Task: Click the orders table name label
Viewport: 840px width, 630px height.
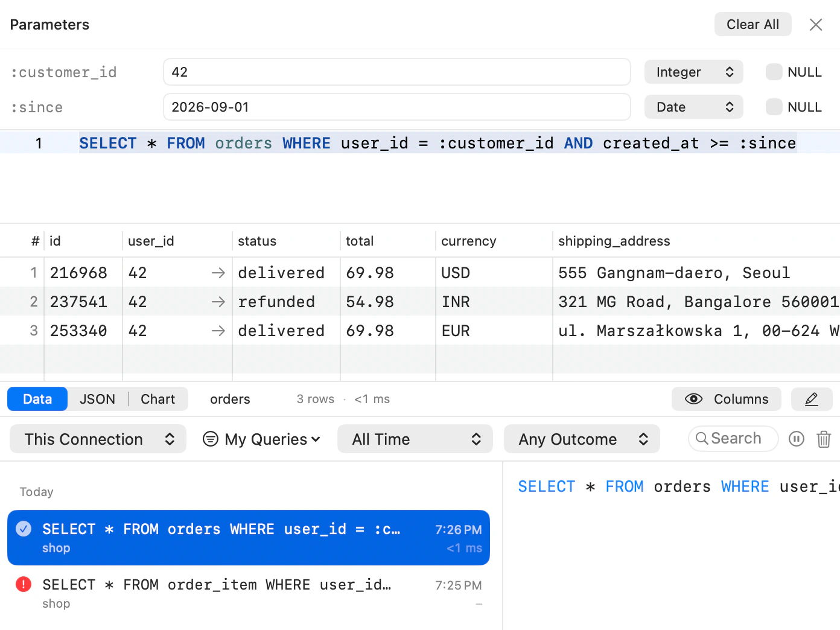Action: [230, 399]
